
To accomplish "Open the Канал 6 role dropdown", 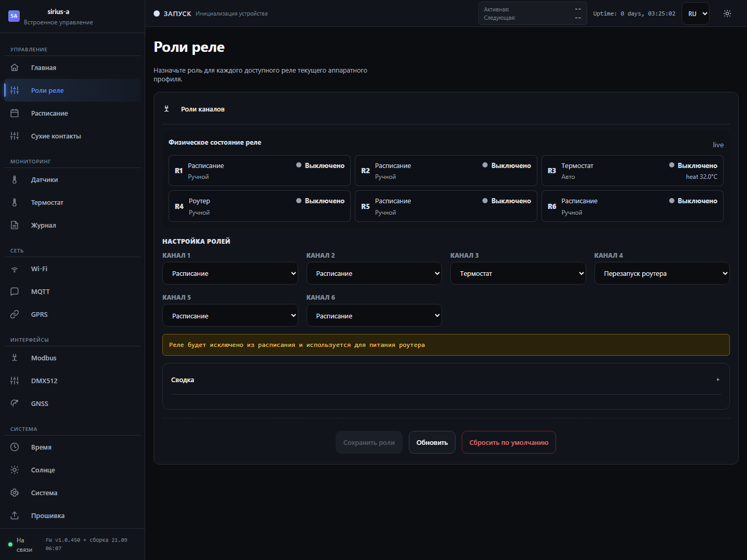I will pyautogui.click(x=374, y=315).
